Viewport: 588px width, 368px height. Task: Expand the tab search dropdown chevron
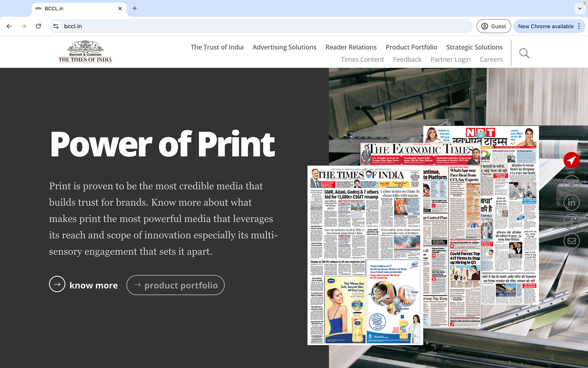[x=579, y=9]
